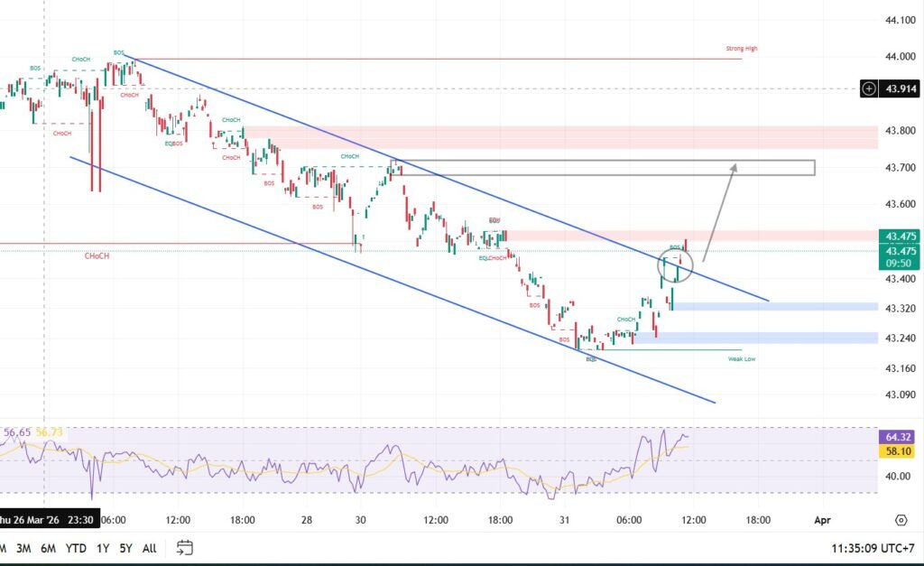Screen dimensions: 924x566
Task: Open chart settings gear icon
Action: 901,520
